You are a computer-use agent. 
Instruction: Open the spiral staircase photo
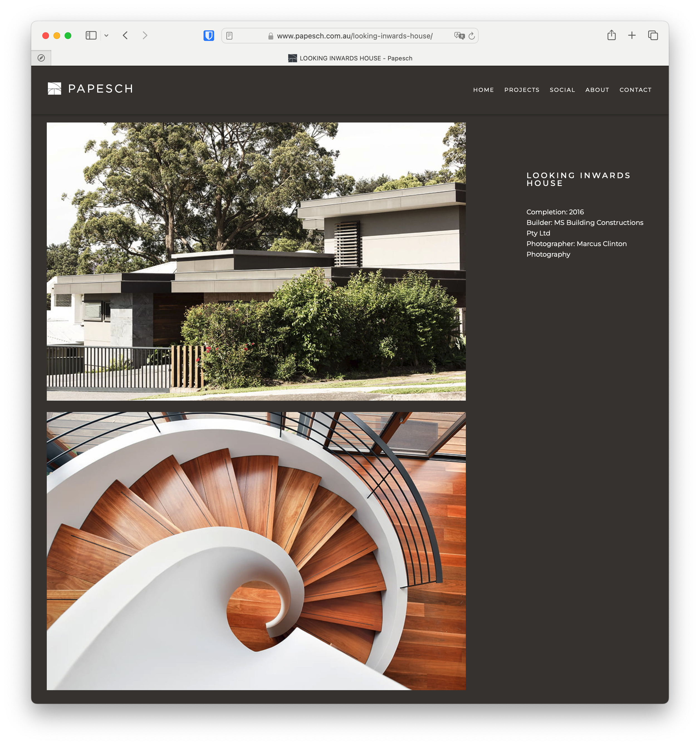(256, 551)
